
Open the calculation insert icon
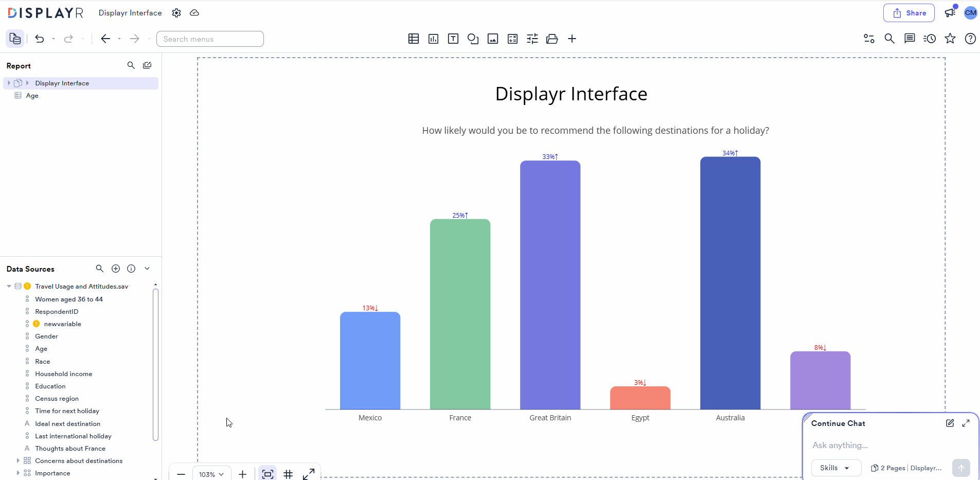513,39
